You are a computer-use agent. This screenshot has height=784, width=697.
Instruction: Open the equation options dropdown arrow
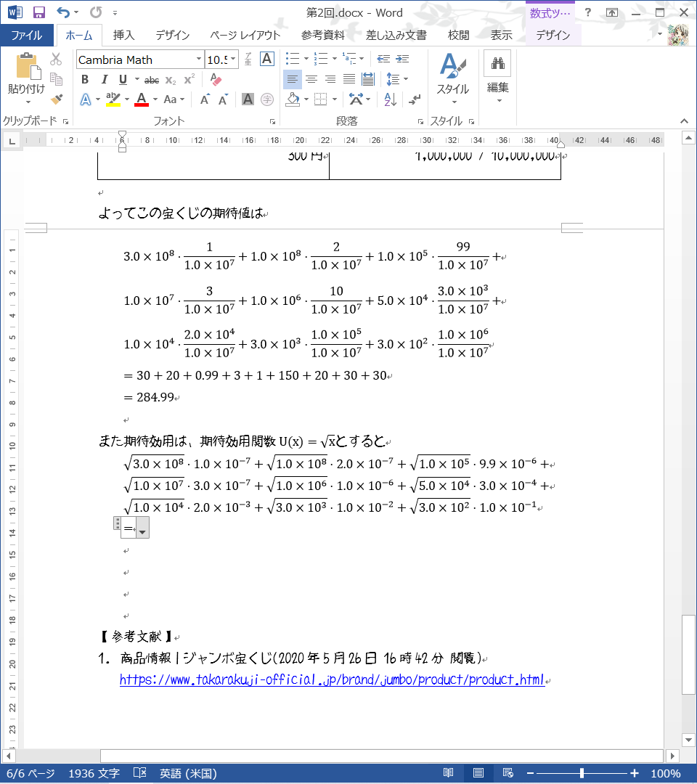[143, 532]
